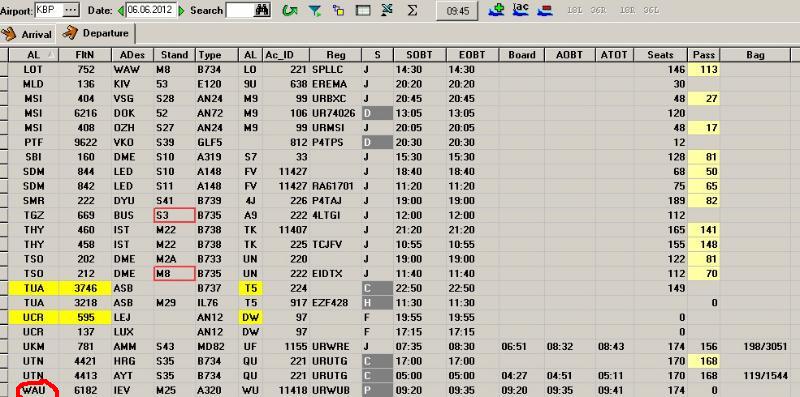The width and height of the screenshot is (800, 397).
Task: Select the yellow TUA 3746 airline cell
Action: [x=34, y=288]
